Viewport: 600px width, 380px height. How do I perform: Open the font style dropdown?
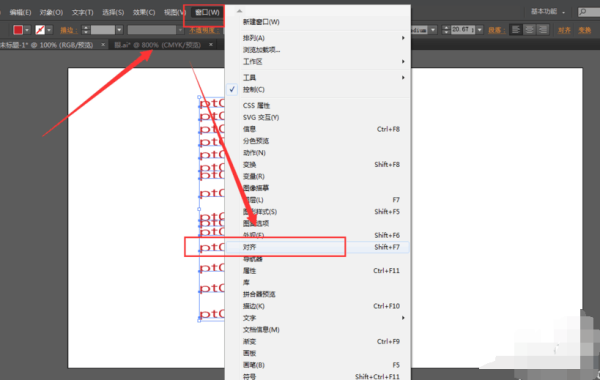click(433, 30)
